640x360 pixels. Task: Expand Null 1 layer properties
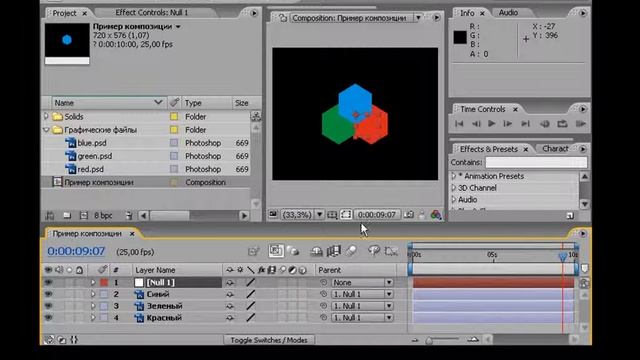[x=93, y=282]
